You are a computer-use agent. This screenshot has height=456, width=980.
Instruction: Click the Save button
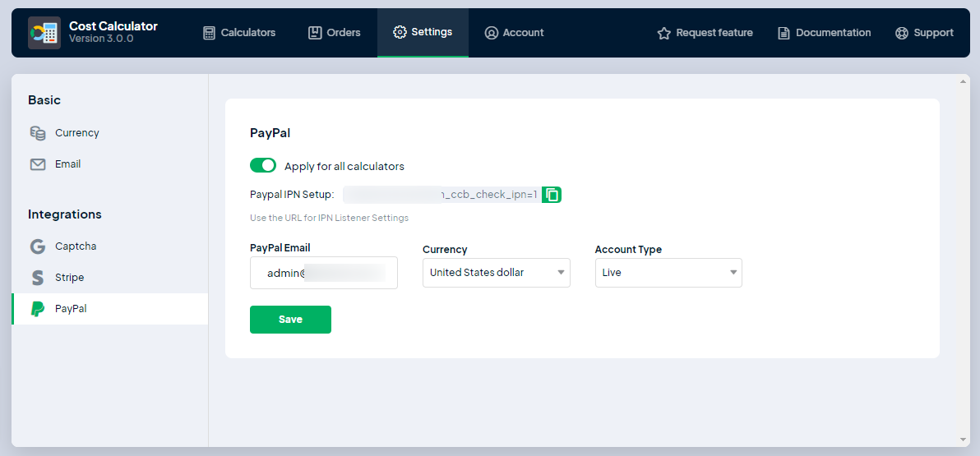point(290,319)
